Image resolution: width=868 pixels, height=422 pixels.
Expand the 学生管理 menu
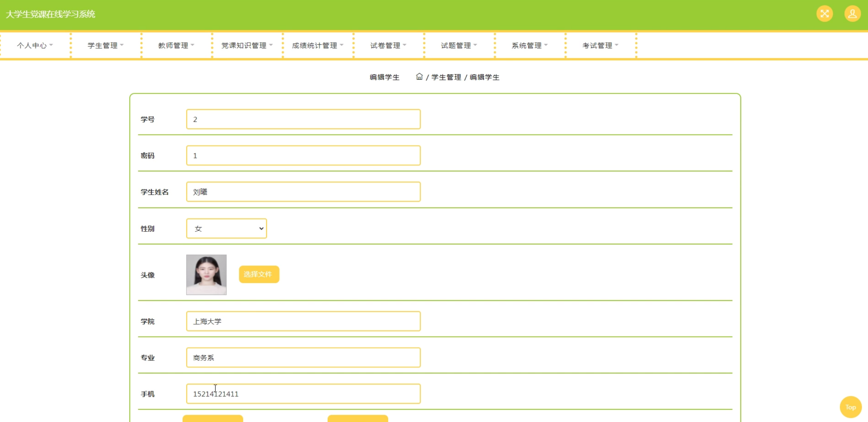pyautogui.click(x=105, y=45)
